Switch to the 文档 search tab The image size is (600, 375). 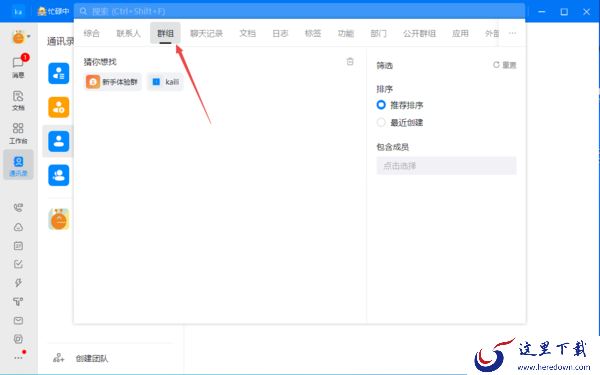[248, 33]
